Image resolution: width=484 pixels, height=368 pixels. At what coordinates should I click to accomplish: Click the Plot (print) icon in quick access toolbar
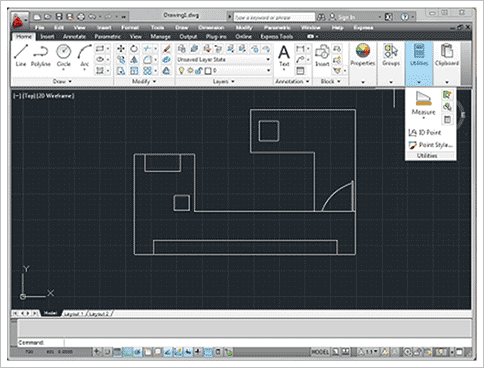click(81, 16)
